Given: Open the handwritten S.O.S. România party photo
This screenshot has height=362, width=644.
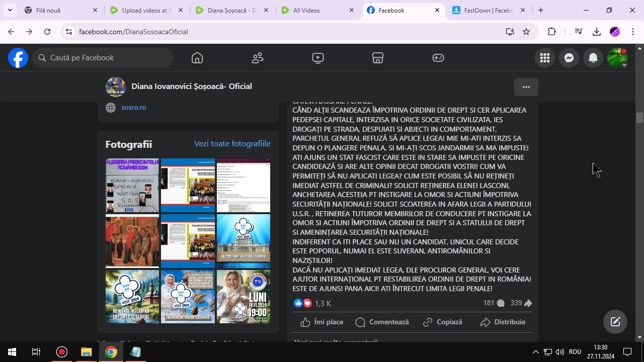Looking at the screenshot, I should pos(132,186).
